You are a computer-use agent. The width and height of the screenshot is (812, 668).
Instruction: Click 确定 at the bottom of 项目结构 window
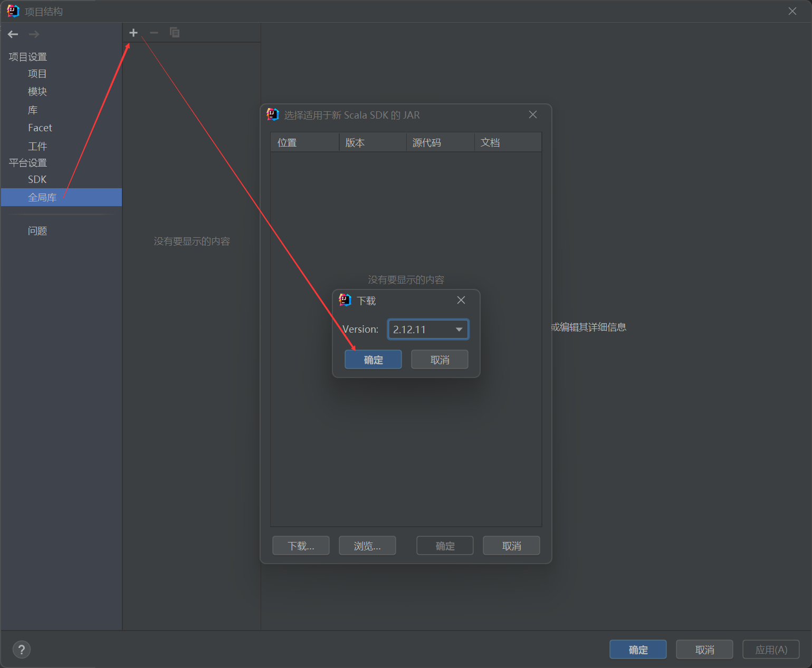tap(638, 650)
